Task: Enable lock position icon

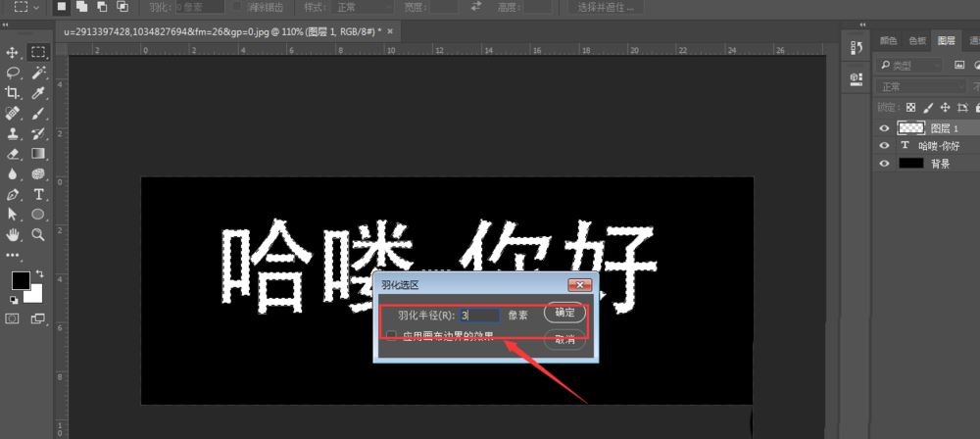Action: (945, 108)
